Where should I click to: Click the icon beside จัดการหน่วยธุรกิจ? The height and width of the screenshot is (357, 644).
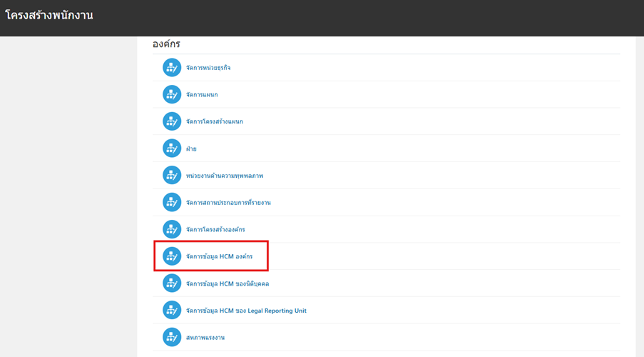[x=172, y=68]
